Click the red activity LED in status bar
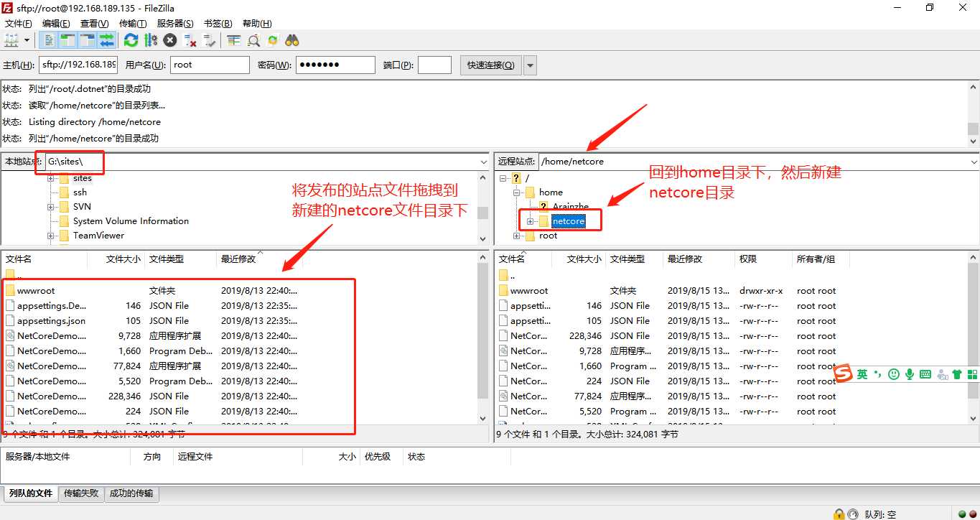Viewport: 980px width, 520px height. point(972,514)
